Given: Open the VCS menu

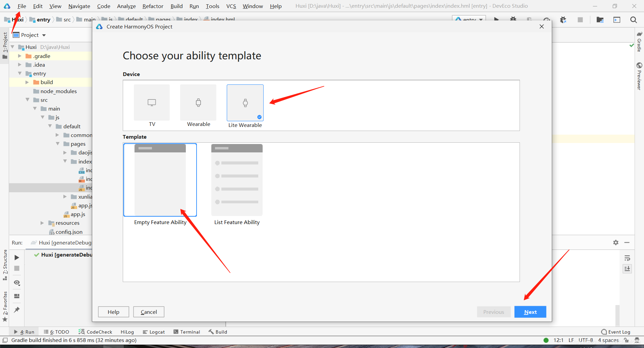Looking at the screenshot, I should 231,6.
